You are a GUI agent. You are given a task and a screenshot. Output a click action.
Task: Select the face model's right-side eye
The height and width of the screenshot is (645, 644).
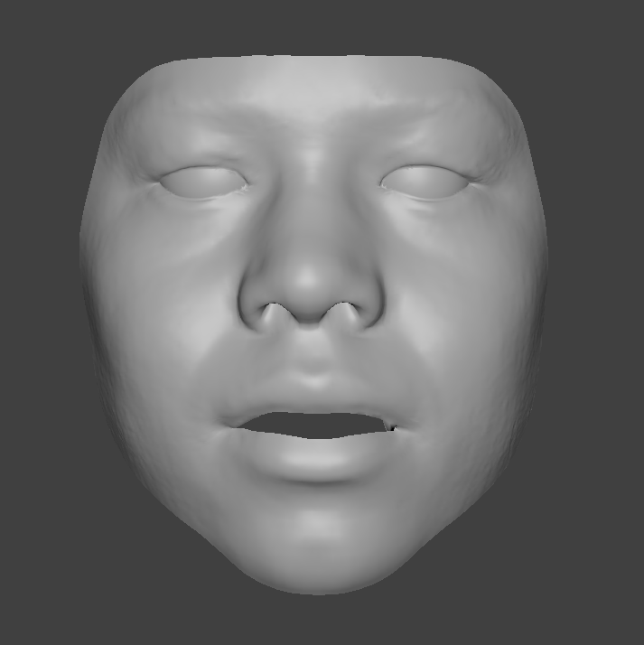[x=425, y=181]
